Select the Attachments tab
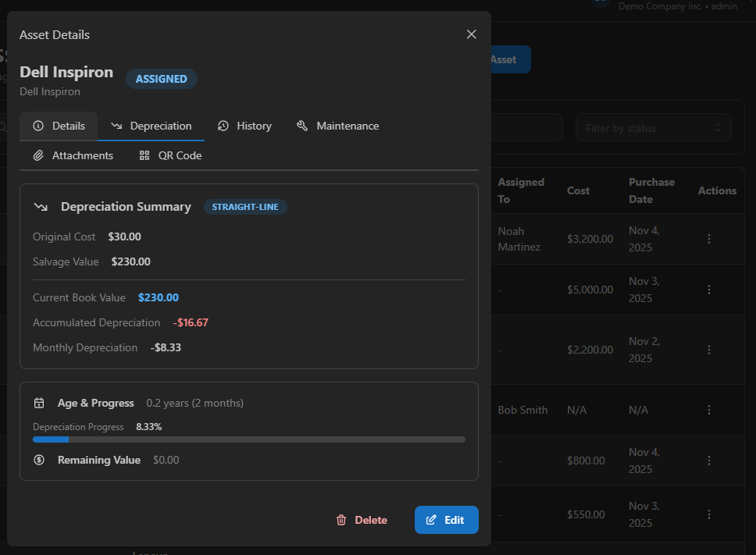Screen dimensions: 756x555 (73, 155)
